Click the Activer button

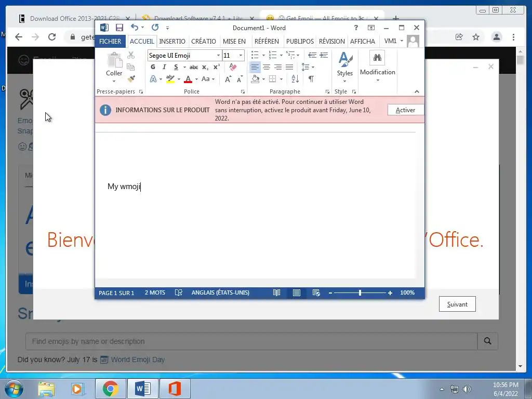(x=405, y=110)
